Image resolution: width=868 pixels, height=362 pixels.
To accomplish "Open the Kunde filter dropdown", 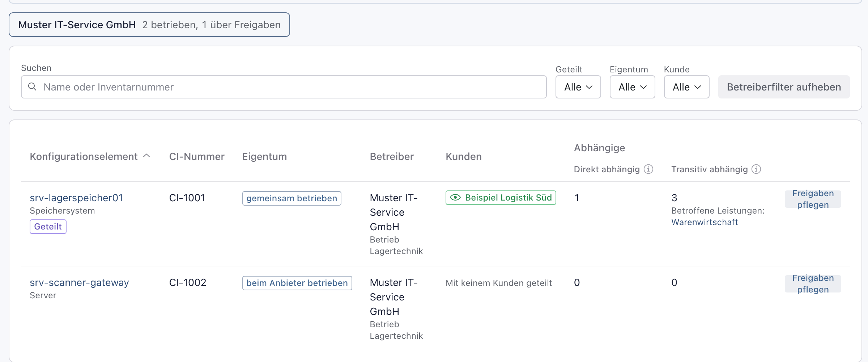I will [x=686, y=87].
